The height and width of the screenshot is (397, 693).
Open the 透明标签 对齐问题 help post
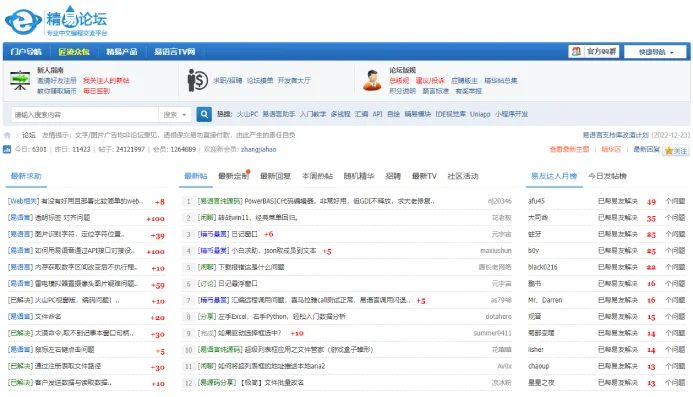coord(62,218)
